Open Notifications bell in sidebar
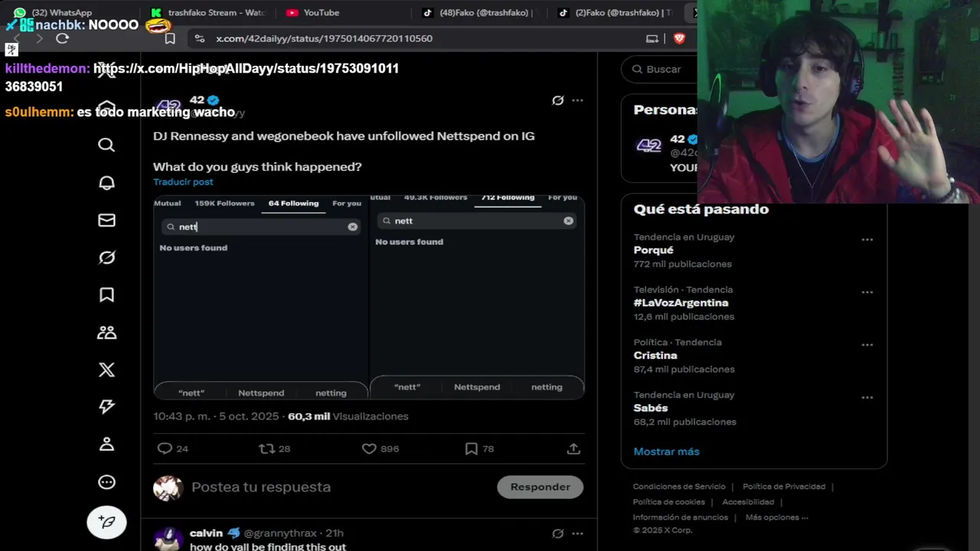Image resolution: width=980 pixels, height=551 pixels. point(106,182)
